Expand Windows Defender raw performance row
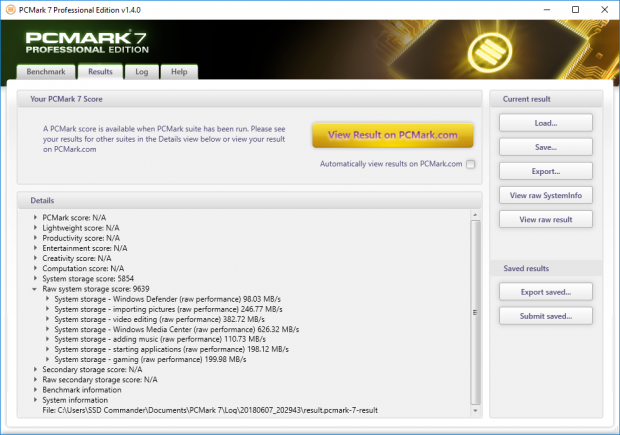 tap(47, 299)
